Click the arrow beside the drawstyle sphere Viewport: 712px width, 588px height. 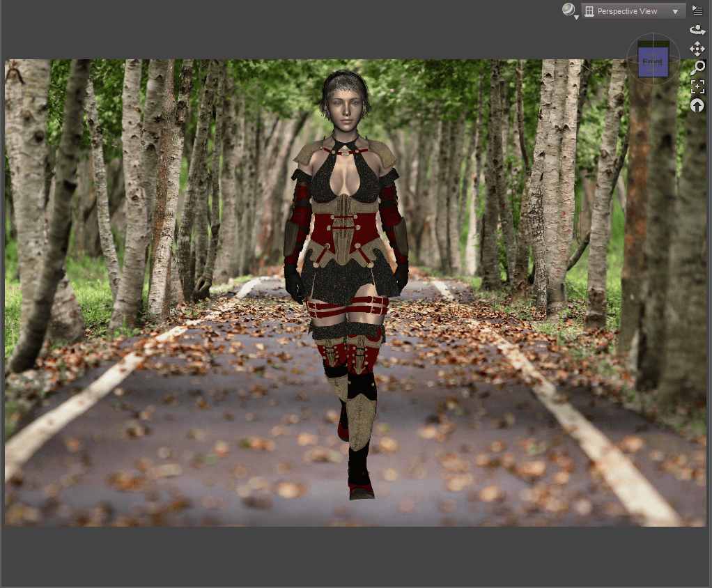[575, 17]
